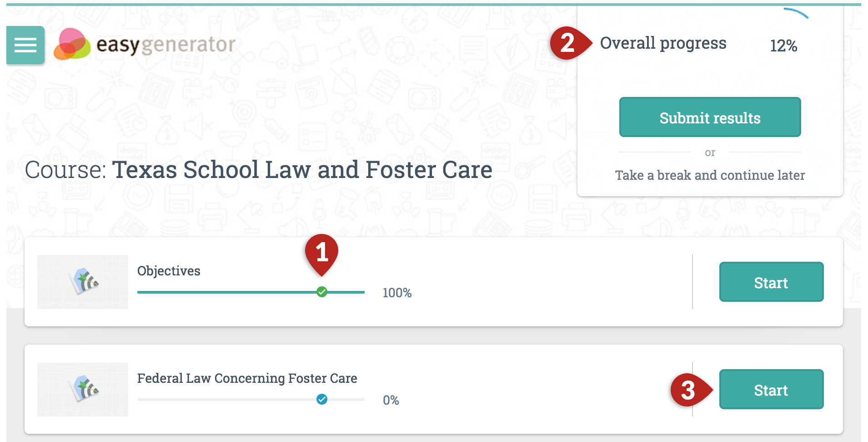Start the Objectives section
The image size is (868, 442).
tap(771, 282)
